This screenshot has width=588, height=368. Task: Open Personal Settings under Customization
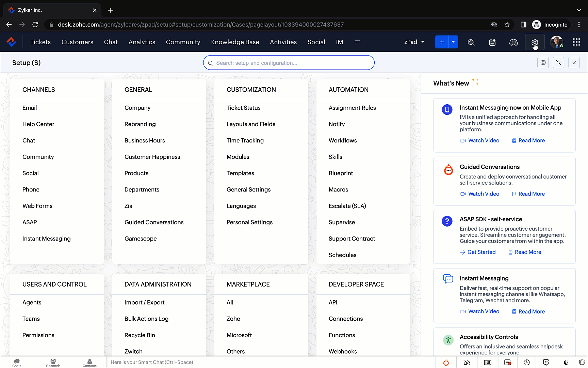(249, 222)
